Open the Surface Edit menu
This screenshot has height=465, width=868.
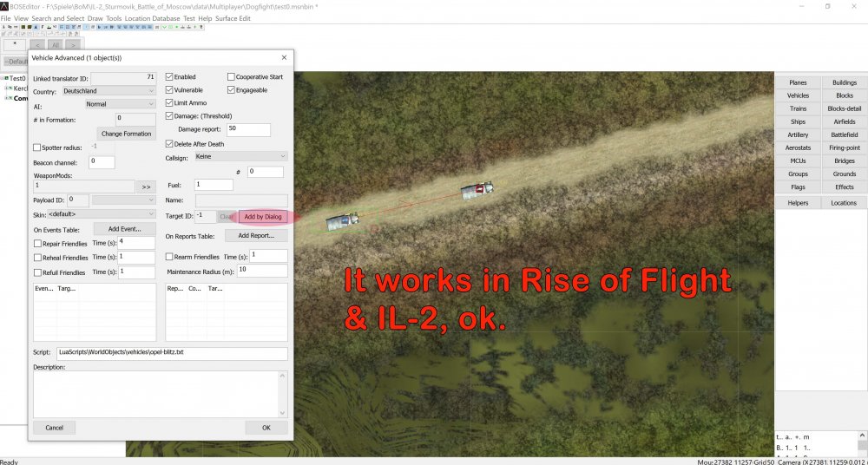click(233, 17)
